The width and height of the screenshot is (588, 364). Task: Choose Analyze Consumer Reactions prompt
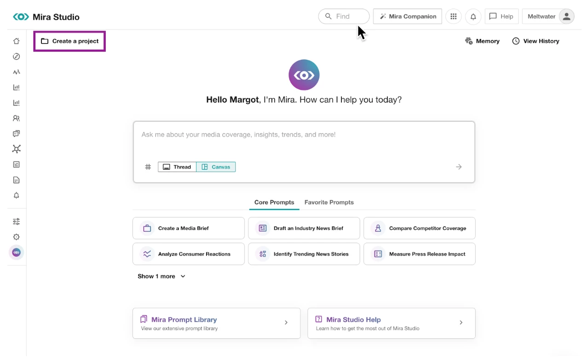[x=189, y=254]
